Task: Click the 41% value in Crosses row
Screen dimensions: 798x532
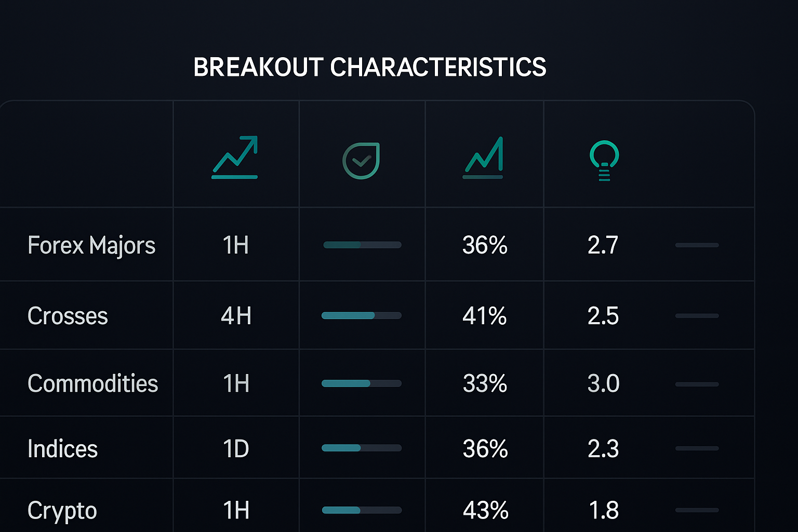Action: tap(485, 316)
